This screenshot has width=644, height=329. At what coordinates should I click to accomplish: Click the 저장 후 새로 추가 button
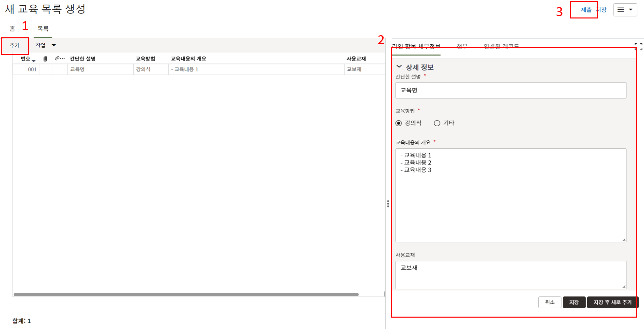612,302
